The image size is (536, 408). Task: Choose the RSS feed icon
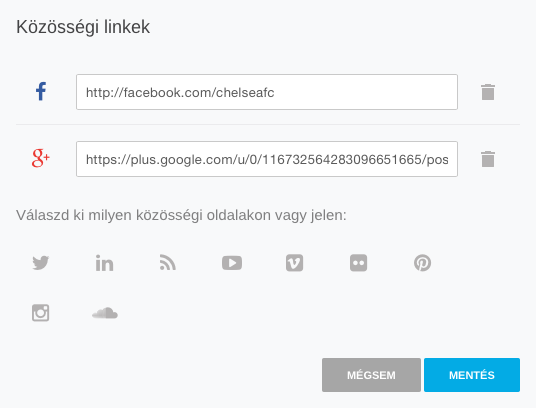click(168, 263)
